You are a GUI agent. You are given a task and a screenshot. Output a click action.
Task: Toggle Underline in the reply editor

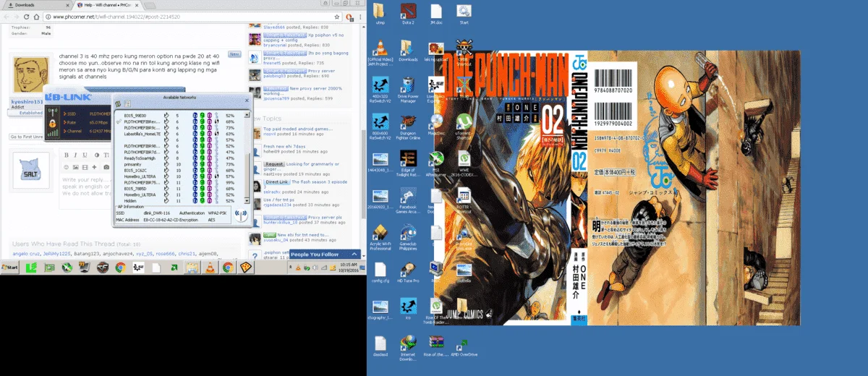coord(85,155)
